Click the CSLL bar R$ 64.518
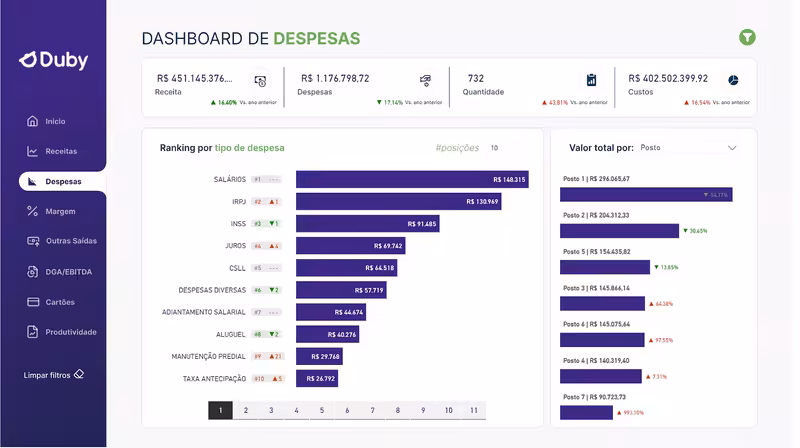 346,268
